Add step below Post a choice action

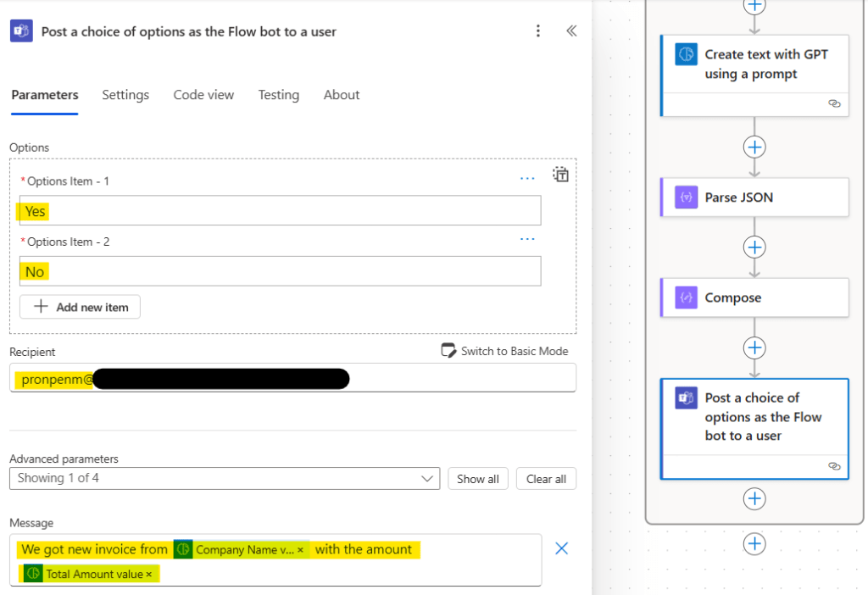(x=754, y=498)
